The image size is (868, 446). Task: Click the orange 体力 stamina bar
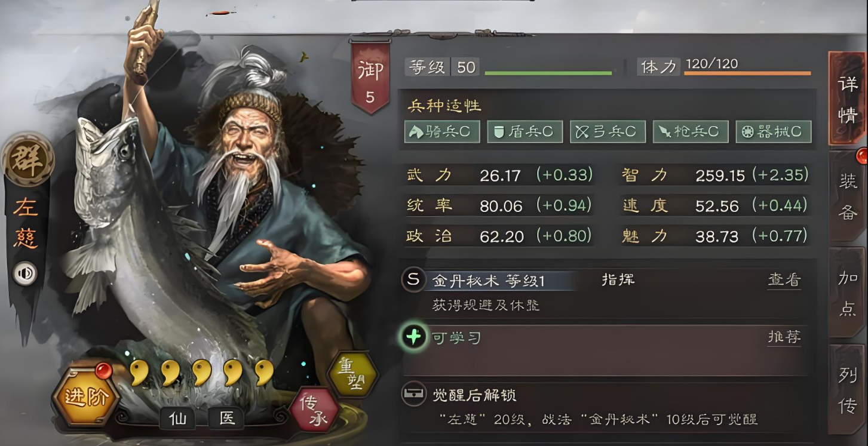pyautogui.click(x=747, y=73)
